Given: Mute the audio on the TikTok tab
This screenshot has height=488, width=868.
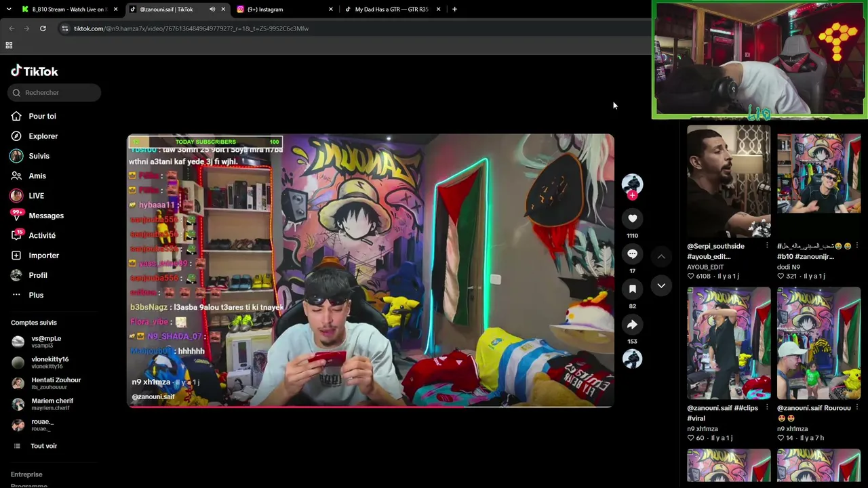Looking at the screenshot, I should [x=212, y=9].
